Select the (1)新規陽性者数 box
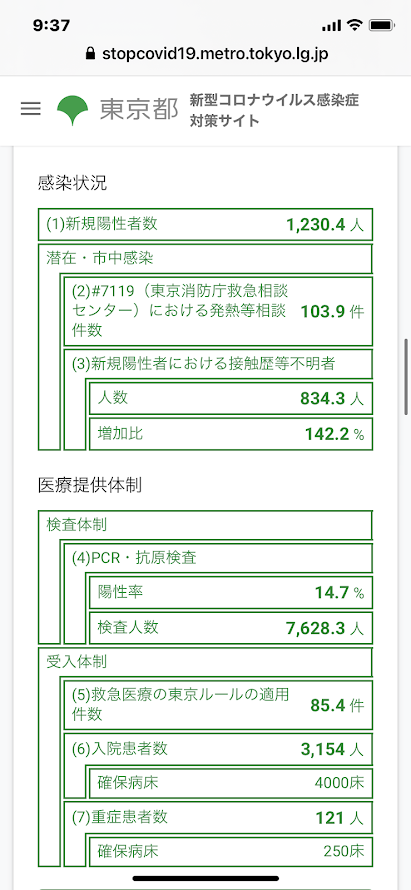 (205, 225)
